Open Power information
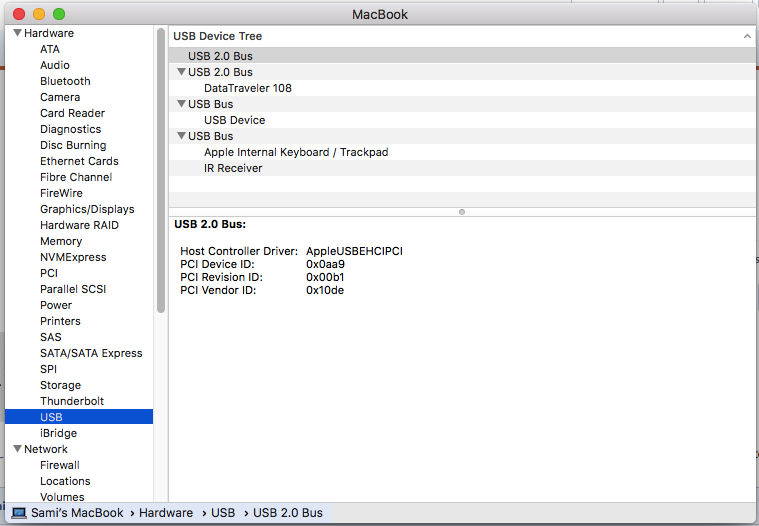 coord(56,305)
